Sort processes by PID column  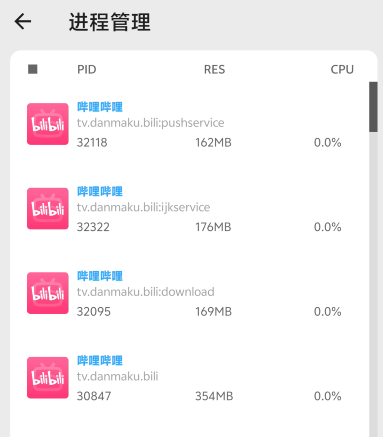click(x=87, y=69)
